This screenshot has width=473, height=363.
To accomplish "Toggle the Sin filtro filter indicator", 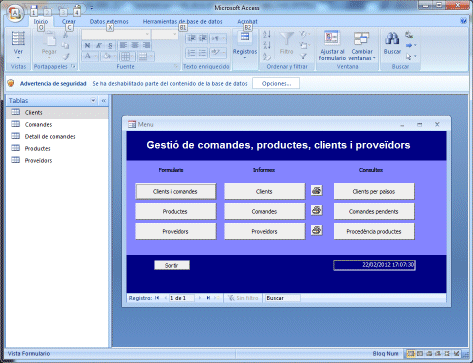I will (x=243, y=298).
